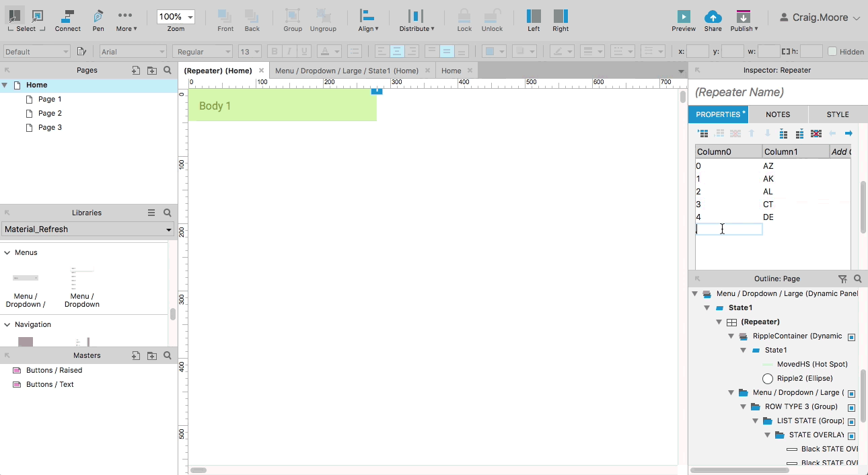
Task: Collapse the Home page tree node
Action: pos(5,85)
